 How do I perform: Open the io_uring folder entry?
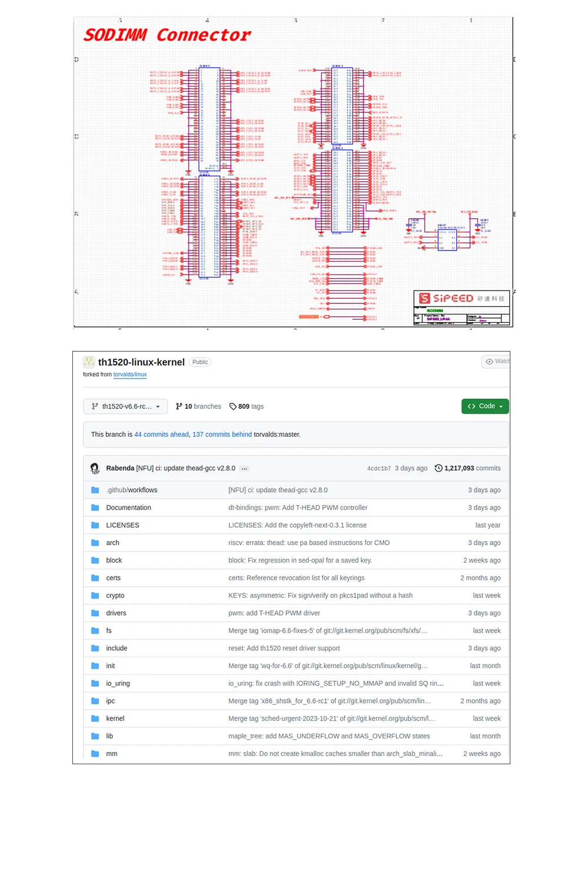pos(118,683)
